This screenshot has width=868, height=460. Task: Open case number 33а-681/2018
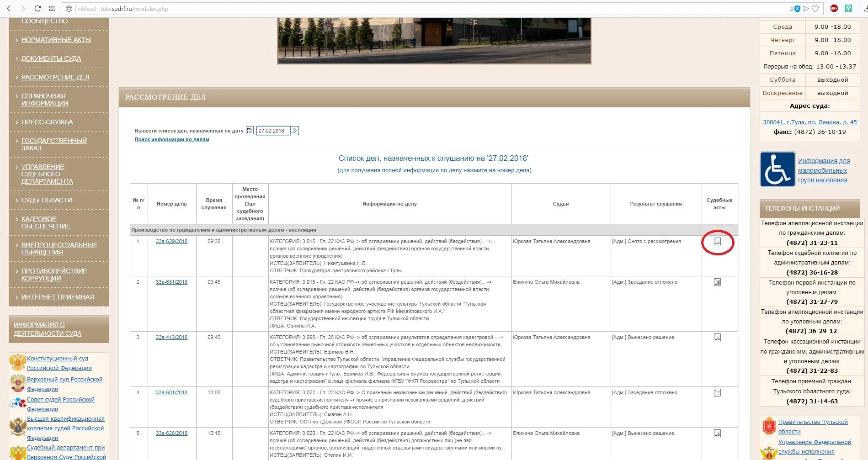pyautogui.click(x=171, y=282)
